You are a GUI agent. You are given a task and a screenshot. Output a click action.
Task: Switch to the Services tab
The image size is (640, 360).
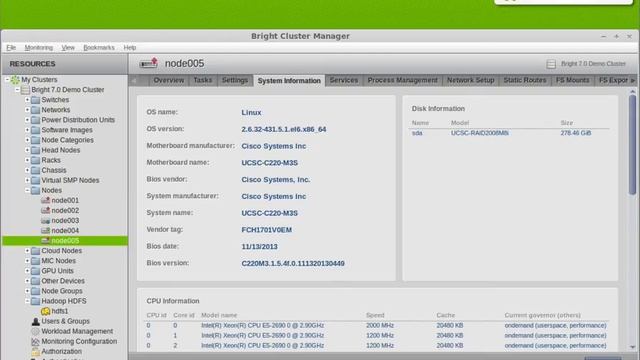click(344, 80)
